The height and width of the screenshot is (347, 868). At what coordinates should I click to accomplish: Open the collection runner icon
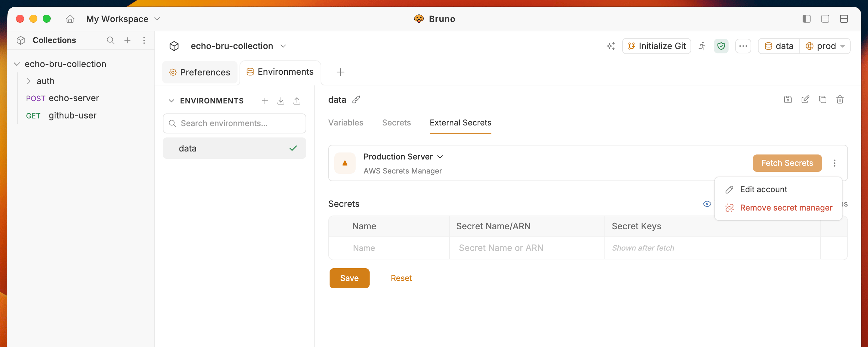702,46
